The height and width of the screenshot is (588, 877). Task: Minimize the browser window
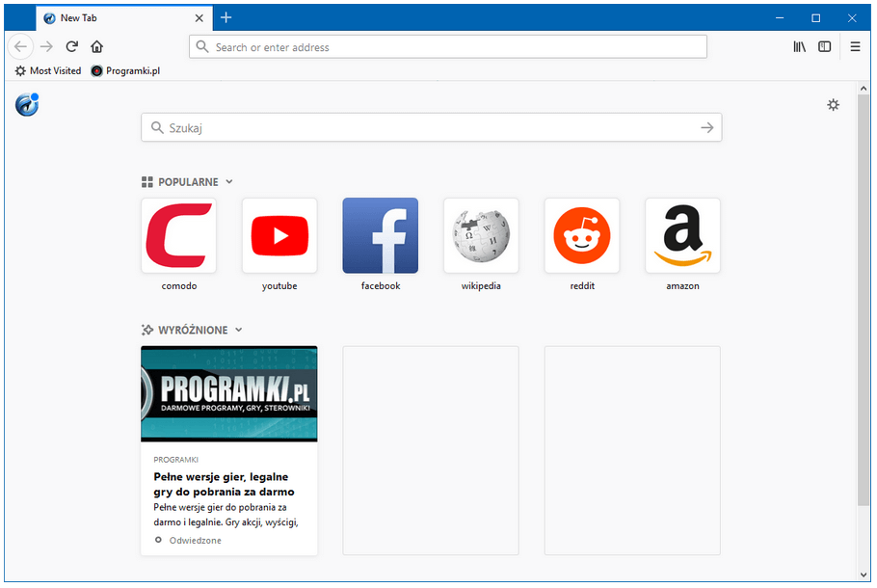tap(780, 18)
